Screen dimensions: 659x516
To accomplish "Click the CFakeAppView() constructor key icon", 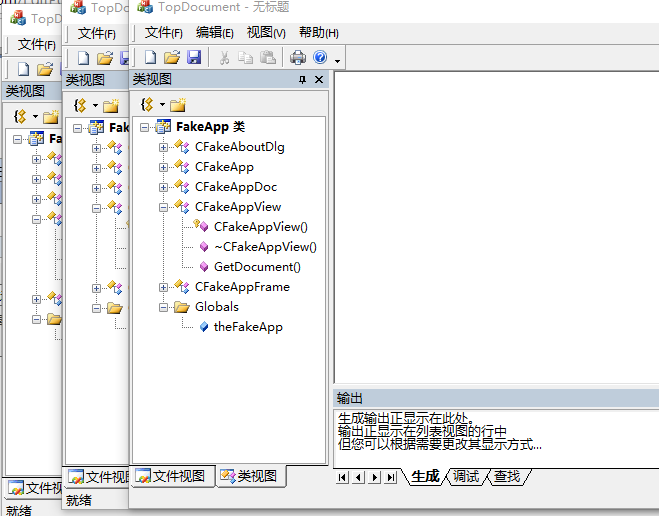I will point(200,226).
